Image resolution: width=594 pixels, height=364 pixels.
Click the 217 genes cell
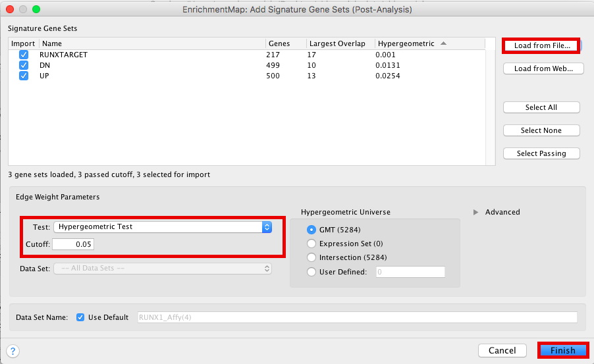[273, 55]
